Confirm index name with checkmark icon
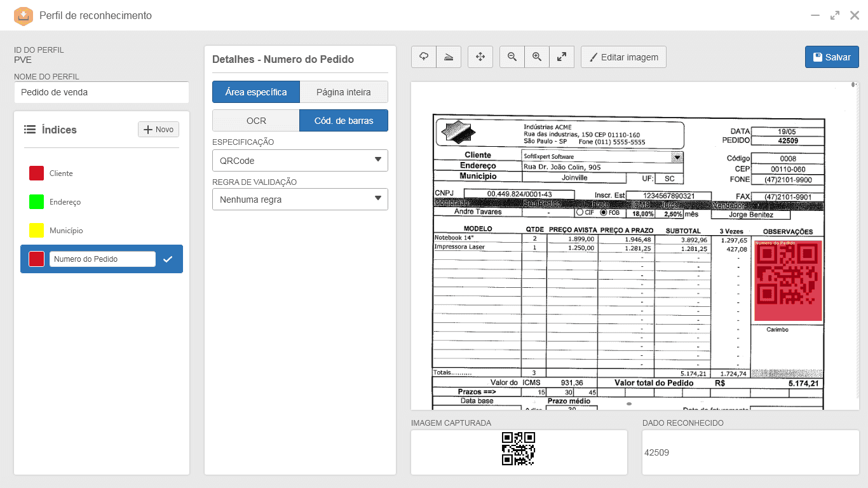The height and width of the screenshot is (488, 868). click(168, 259)
